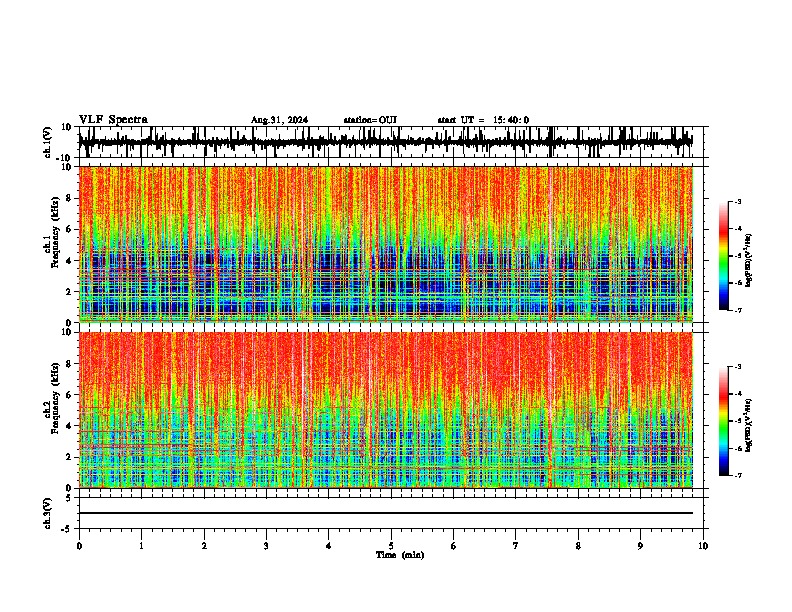Image resolution: width=792 pixels, height=612 pixels.
Task: Click the 'start UT = 15:40: 0' label
Action: point(483,120)
